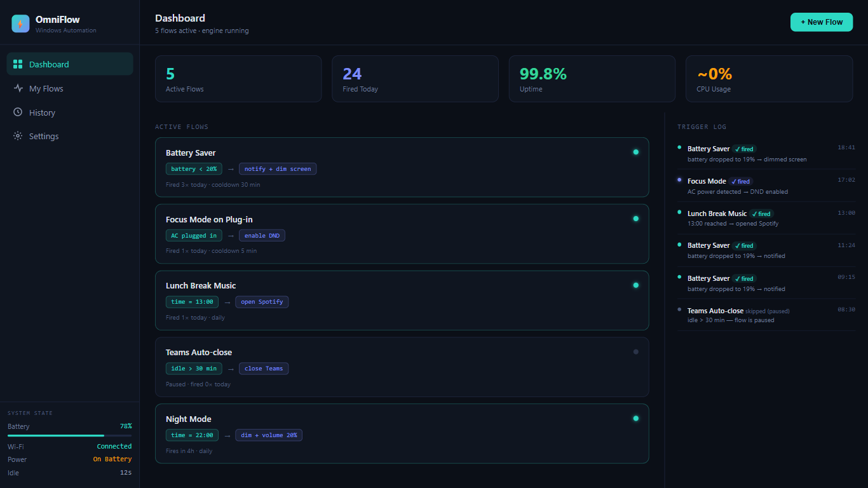Select the 09:15 Battery Saver log entry
This screenshot has height=488, width=868.
point(766,283)
